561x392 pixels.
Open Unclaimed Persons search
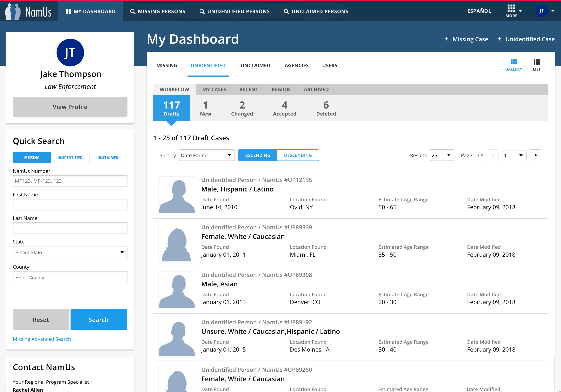[x=316, y=12]
